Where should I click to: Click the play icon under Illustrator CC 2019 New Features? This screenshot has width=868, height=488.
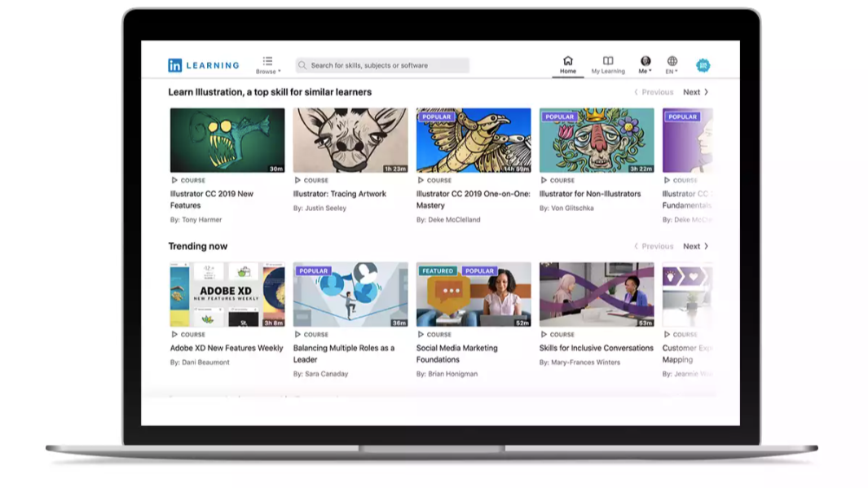(x=174, y=180)
